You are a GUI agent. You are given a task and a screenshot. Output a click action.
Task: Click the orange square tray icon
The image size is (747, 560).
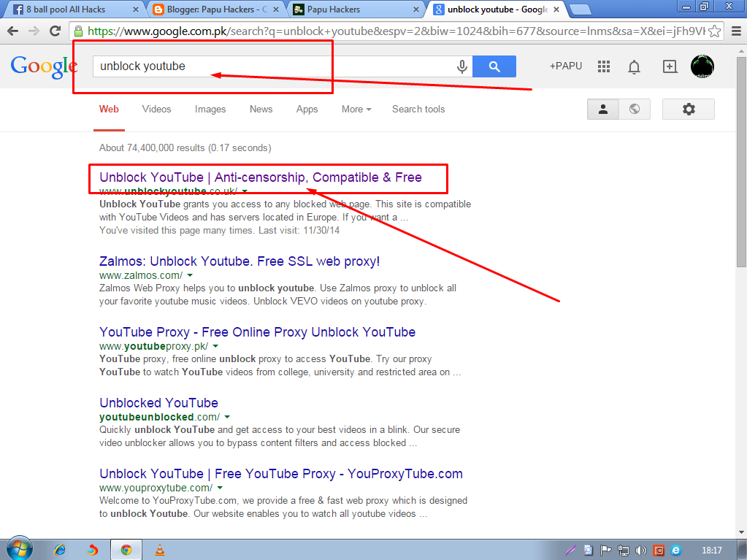click(659, 551)
